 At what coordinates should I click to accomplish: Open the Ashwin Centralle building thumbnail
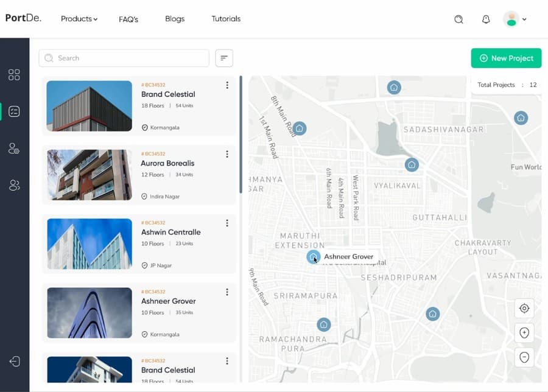[x=90, y=244]
